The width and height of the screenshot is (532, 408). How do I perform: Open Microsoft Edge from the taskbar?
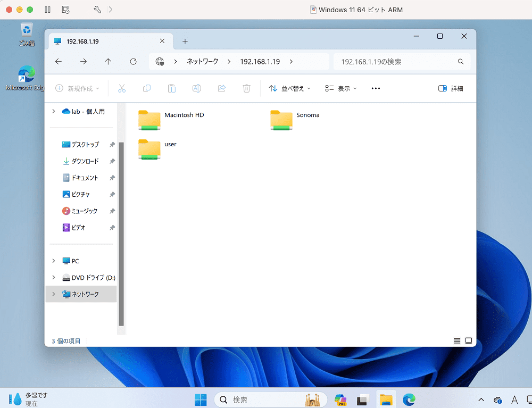pos(409,399)
